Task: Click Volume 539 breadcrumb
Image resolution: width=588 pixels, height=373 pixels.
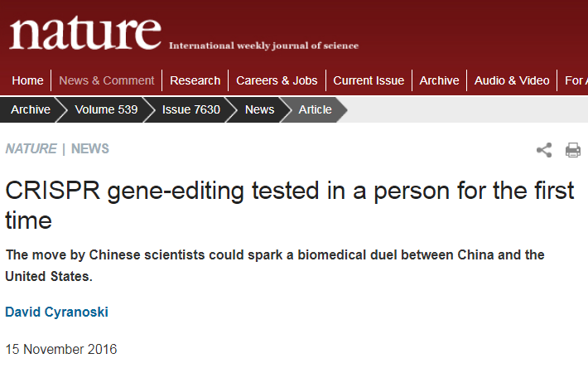Action: [x=106, y=109]
